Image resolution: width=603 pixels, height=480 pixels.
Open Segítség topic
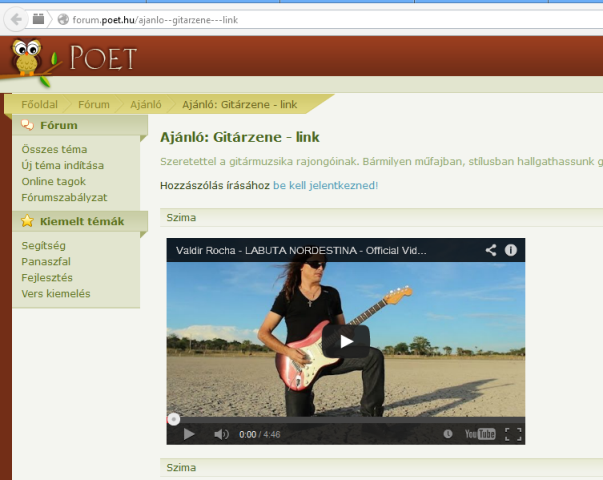pos(43,246)
